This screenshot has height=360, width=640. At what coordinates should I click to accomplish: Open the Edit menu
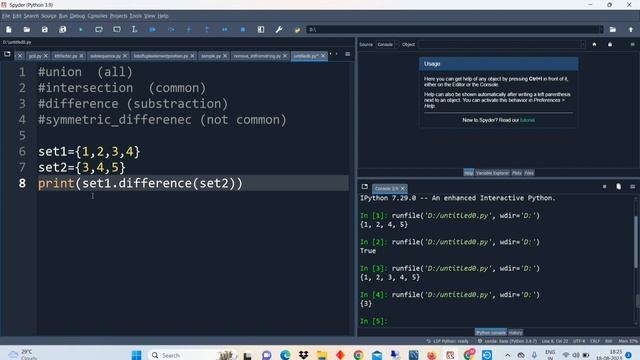(17, 16)
